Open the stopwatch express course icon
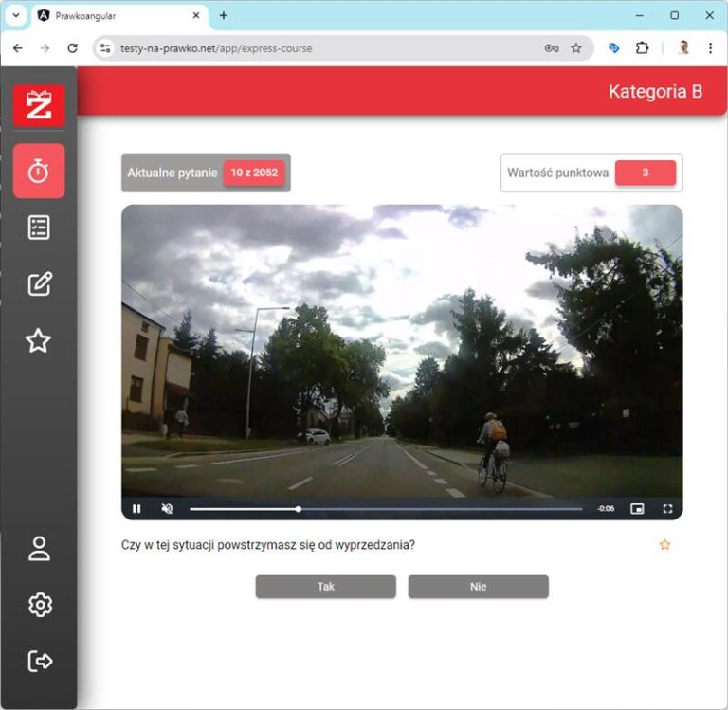728x710 pixels. coord(39,172)
